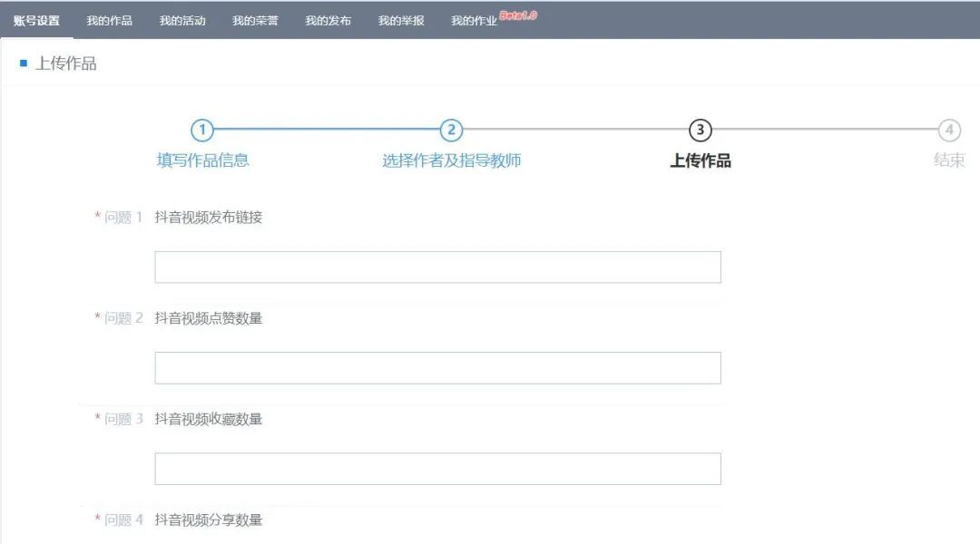Click step 2 circle in progress bar
This screenshot has width=980, height=544.
451,130
